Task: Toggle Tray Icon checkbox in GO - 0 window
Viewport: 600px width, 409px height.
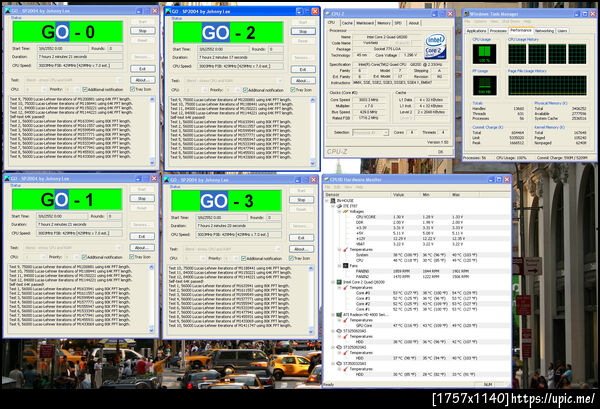Action: [132, 89]
